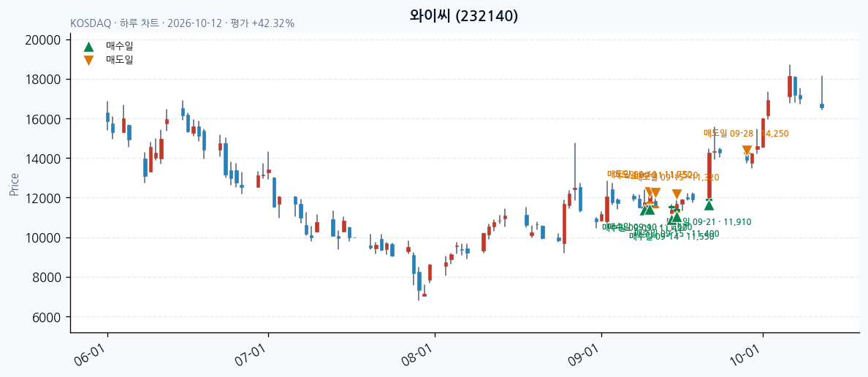Image resolution: width=868 pixels, height=377 pixels.
Task: Click the green buy triangle in legend
Action: point(88,47)
